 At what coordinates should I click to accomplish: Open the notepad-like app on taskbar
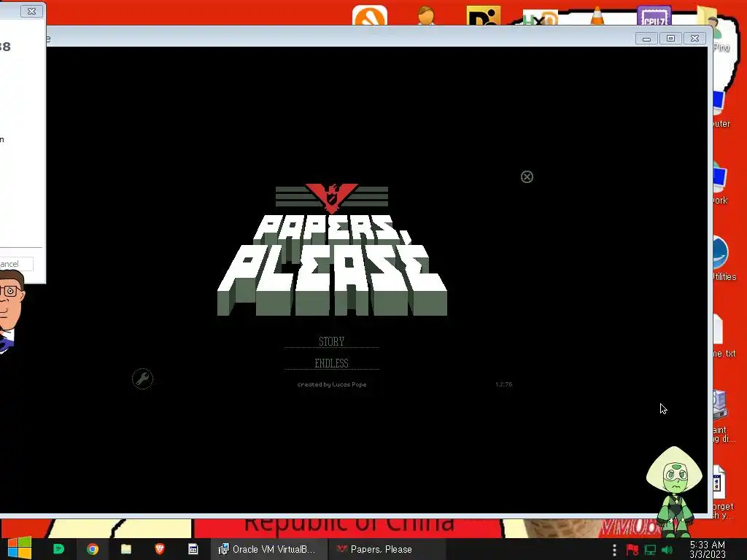tap(193, 549)
